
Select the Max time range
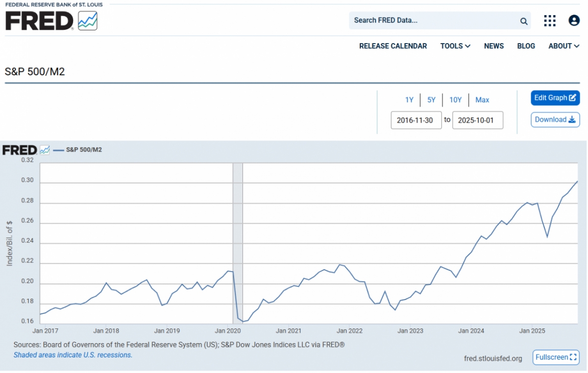coord(482,100)
